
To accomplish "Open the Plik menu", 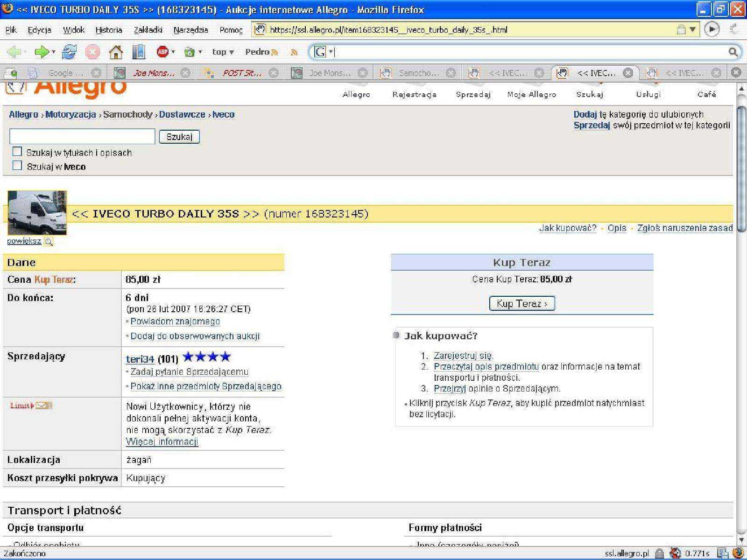I will point(11,30).
